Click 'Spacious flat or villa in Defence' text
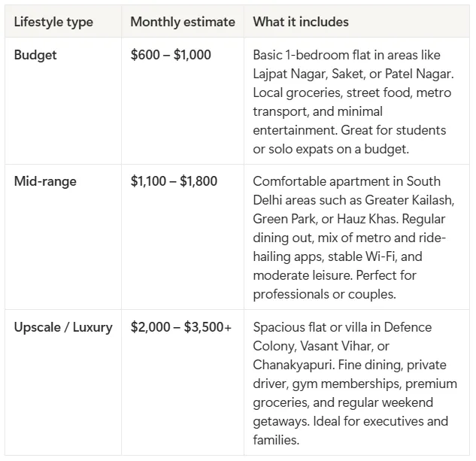 [x=342, y=327]
